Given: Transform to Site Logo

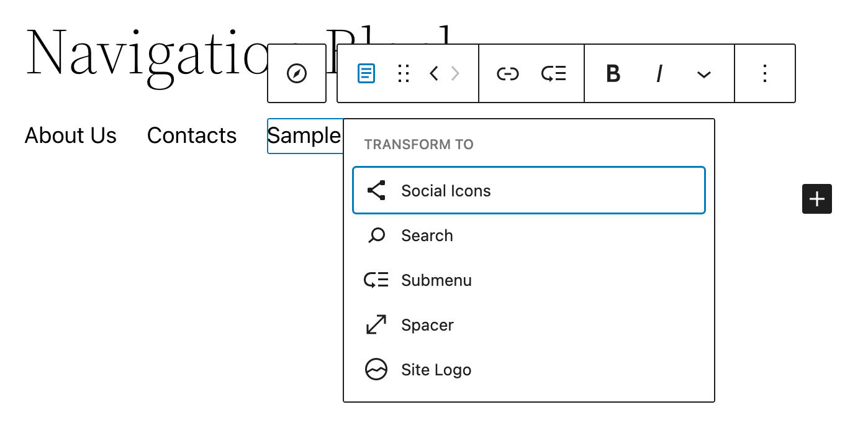Looking at the screenshot, I should tap(436, 370).
